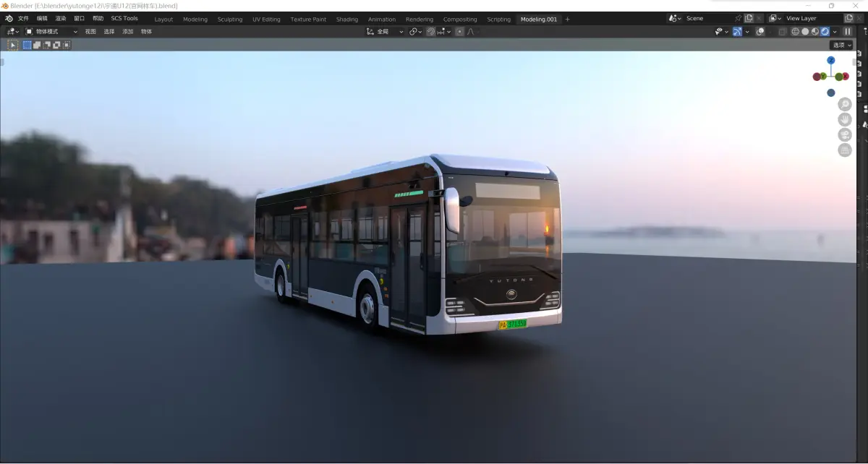Switch to the Modeling workspace tab

click(195, 20)
